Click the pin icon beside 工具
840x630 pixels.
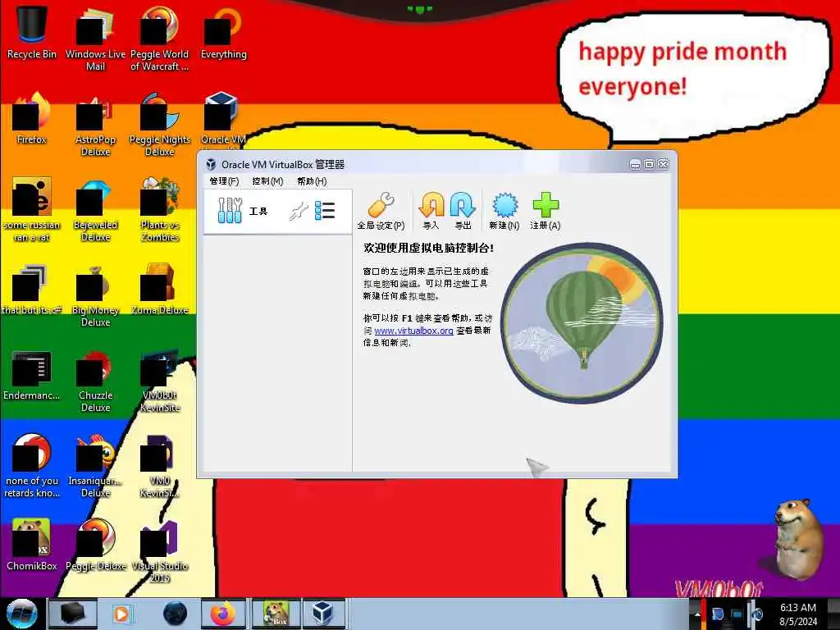coord(299,211)
